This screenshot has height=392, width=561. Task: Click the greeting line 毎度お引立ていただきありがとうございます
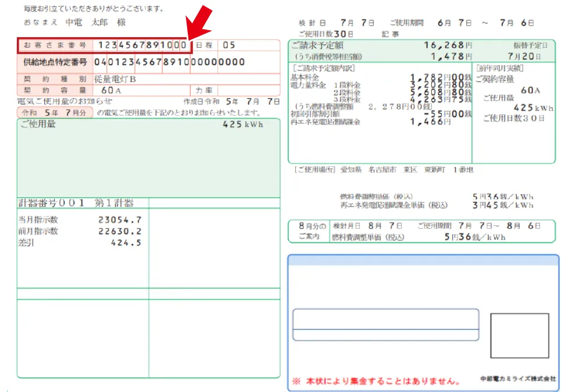click(x=94, y=9)
